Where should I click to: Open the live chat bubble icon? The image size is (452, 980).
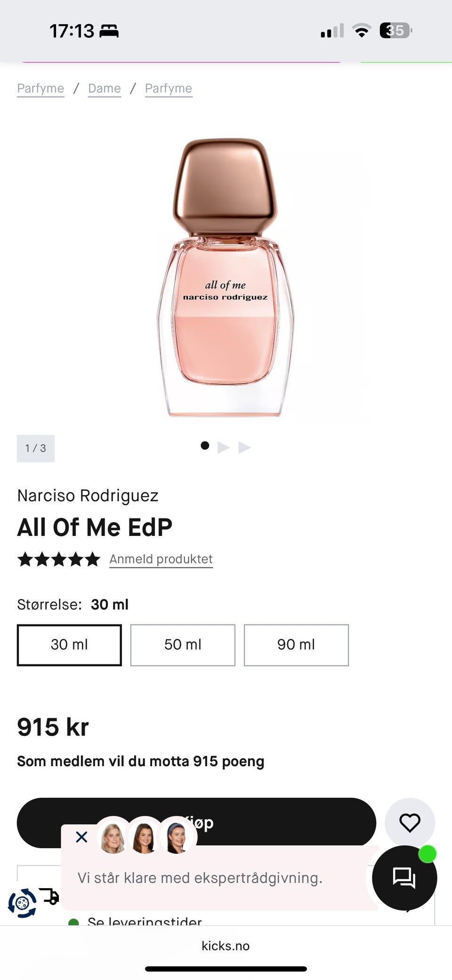point(404,877)
